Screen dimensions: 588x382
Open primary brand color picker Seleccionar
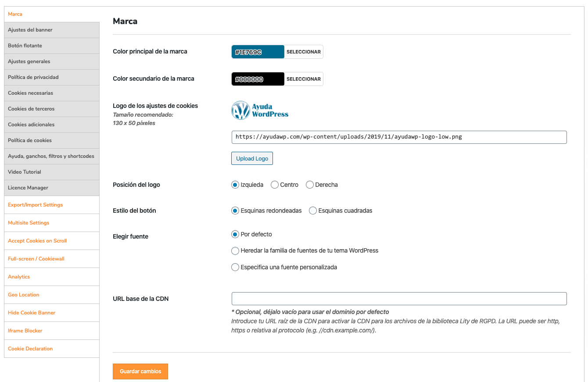pyautogui.click(x=304, y=52)
